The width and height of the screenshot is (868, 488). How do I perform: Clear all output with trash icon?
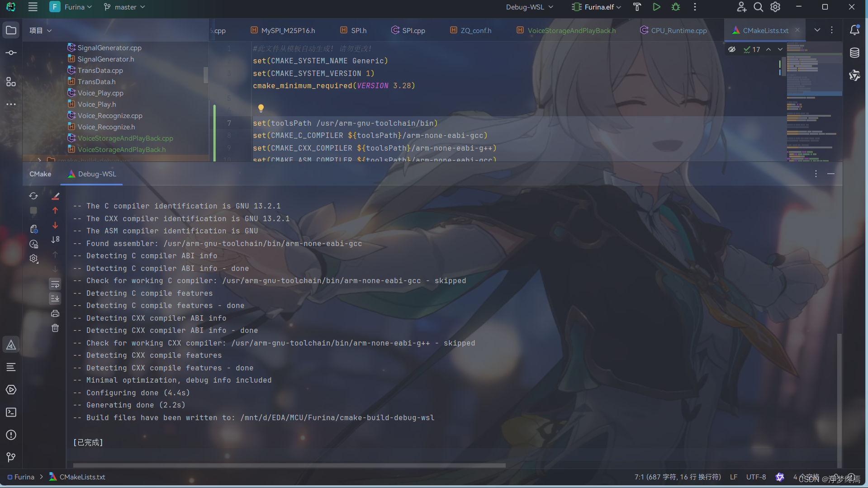pyautogui.click(x=55, y=328)
